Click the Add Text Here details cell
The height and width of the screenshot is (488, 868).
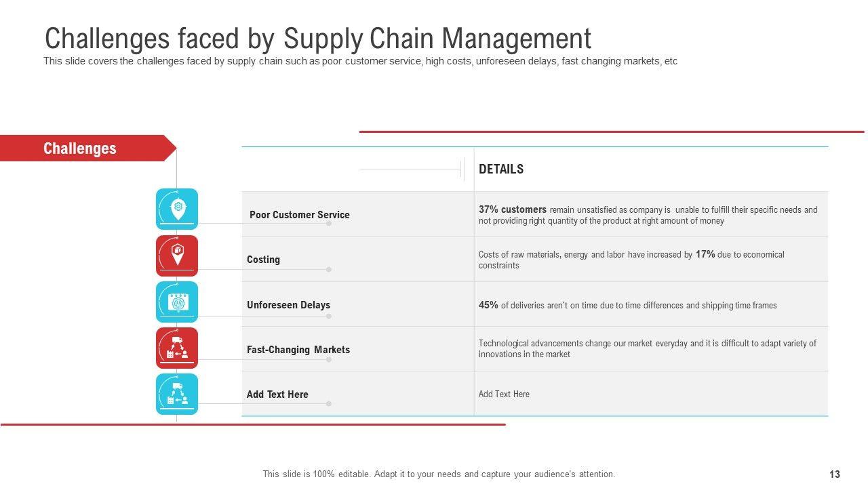504,394
